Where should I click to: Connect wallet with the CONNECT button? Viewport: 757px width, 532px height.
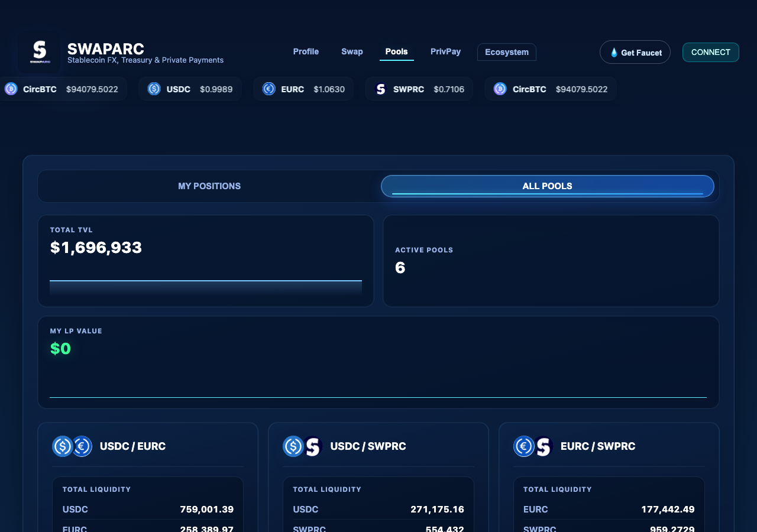point(711,52)
